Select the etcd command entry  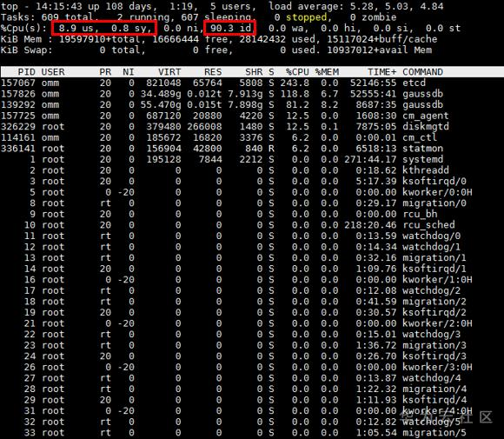[x=414, y=83]
